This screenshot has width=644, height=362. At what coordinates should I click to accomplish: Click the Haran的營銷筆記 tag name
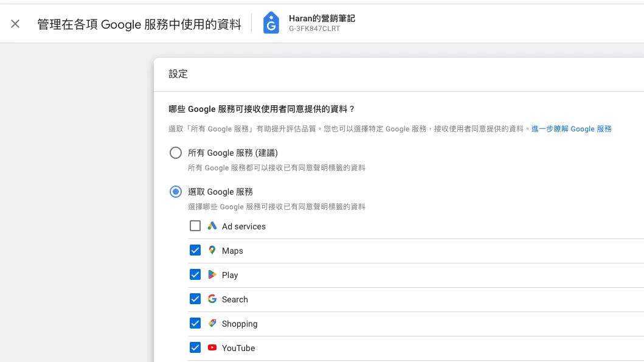pyautogui.click(x=322, y=18)
